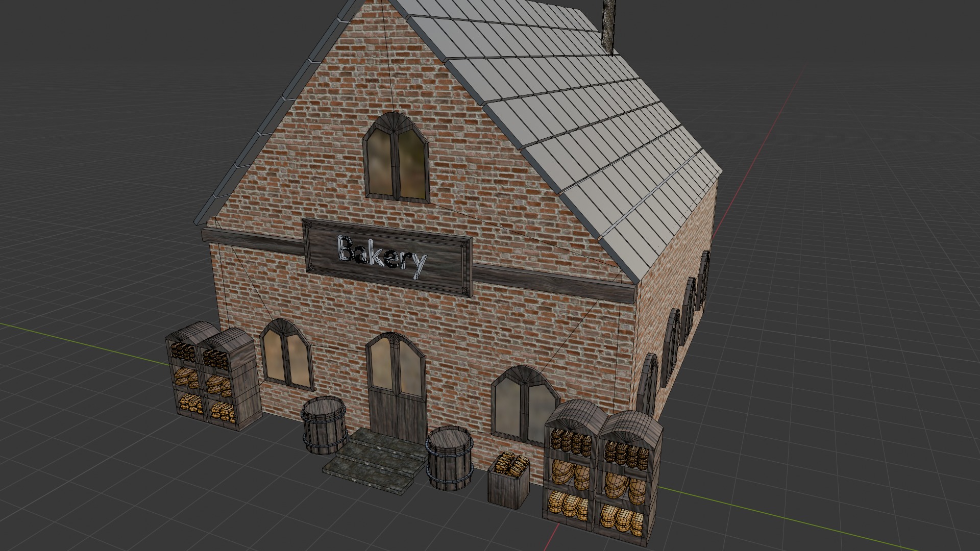Select the barrel left of the steps
980x551 pixels.
point(324,425)
